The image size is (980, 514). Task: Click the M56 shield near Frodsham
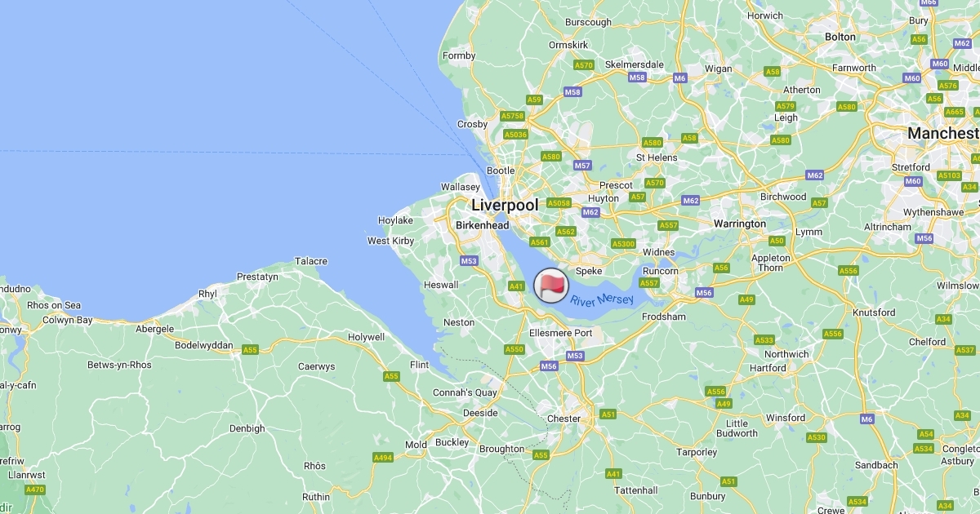[x=704, y=292]
